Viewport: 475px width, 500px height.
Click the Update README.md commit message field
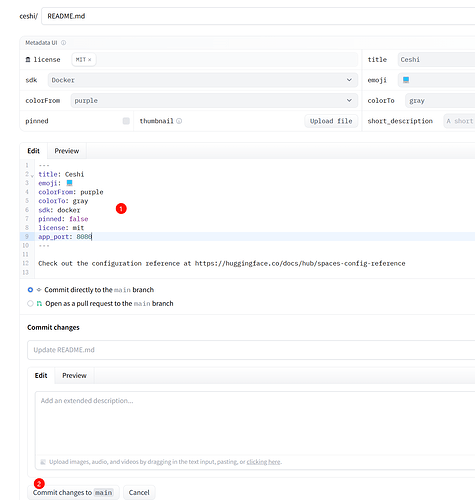(251, 350)
